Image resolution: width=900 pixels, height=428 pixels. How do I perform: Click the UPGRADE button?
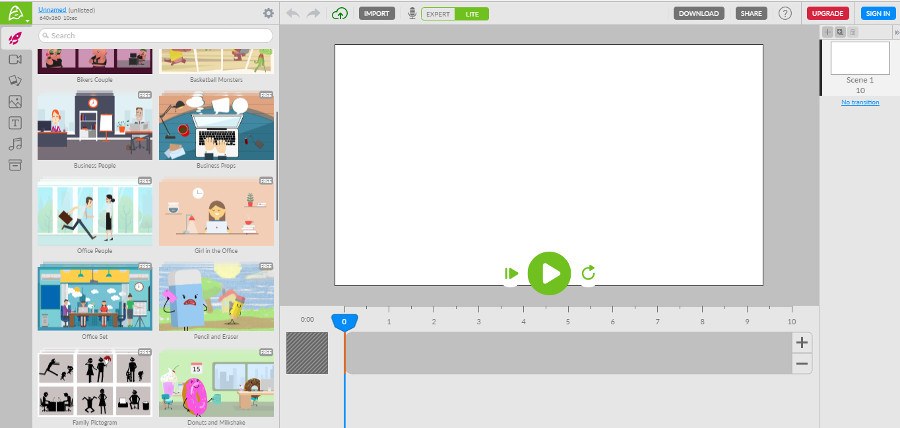click(x=827, y=14)
